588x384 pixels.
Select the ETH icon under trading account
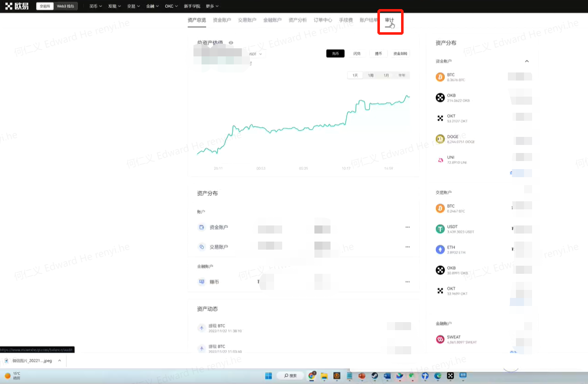pyautogui.click(x=440, y=249)
